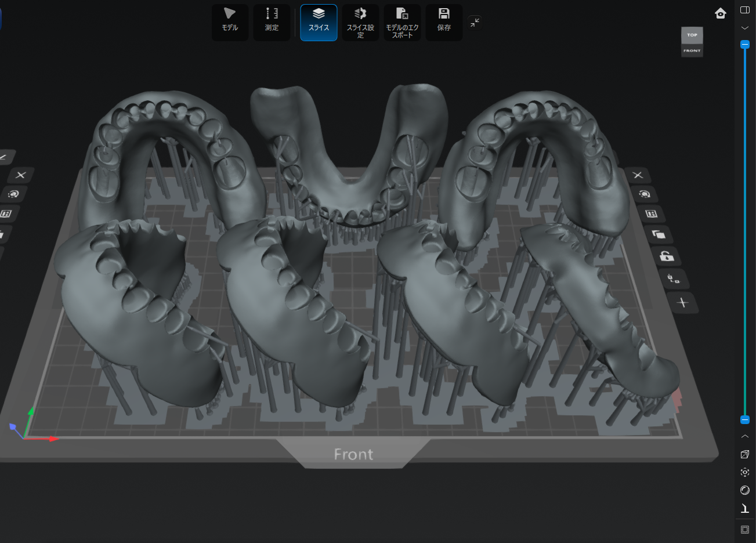
Task: Open スライス設定 slice settings
Action: pos(360,22)
